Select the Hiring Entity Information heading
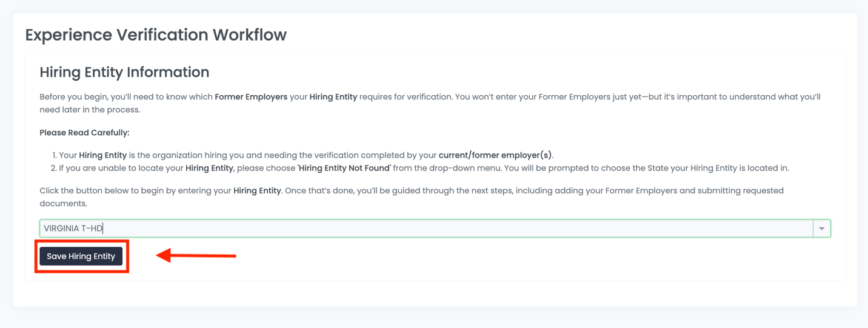The height and width of the screenshot is (328, 868). 124,73
